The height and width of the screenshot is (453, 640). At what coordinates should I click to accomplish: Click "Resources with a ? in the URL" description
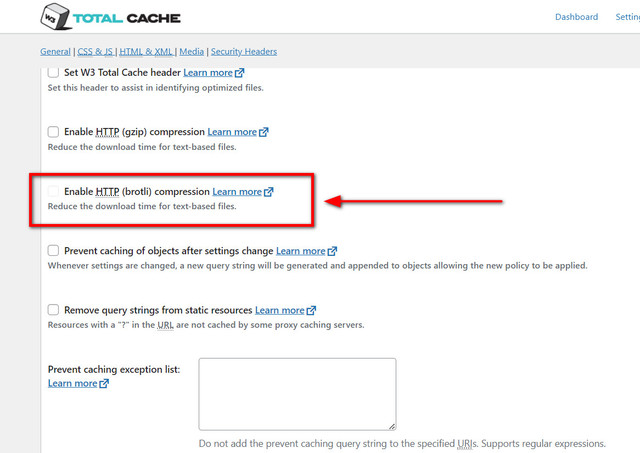click(206, 325)
